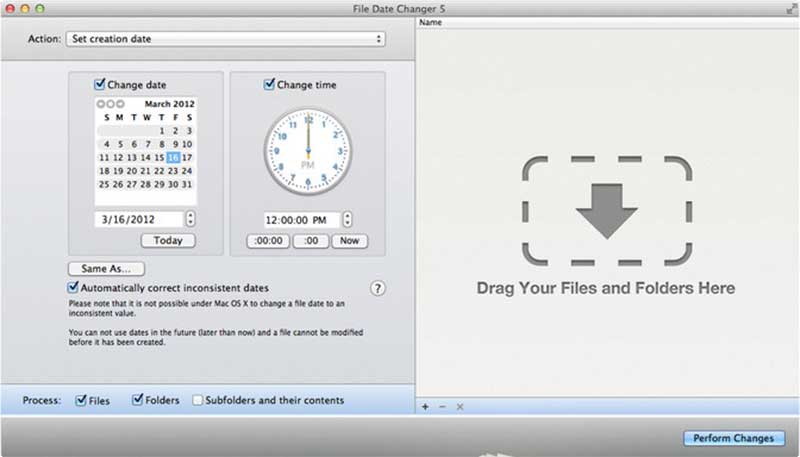Click the Perform Changes button
This screenshot has height=457, width=800.
pyautogui.click(x=734, y=438)
